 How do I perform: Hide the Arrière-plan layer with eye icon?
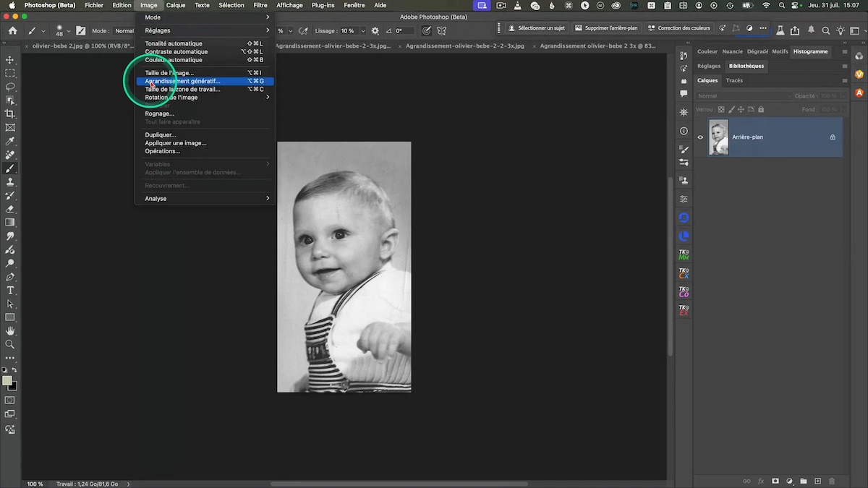tap(700, 137)
